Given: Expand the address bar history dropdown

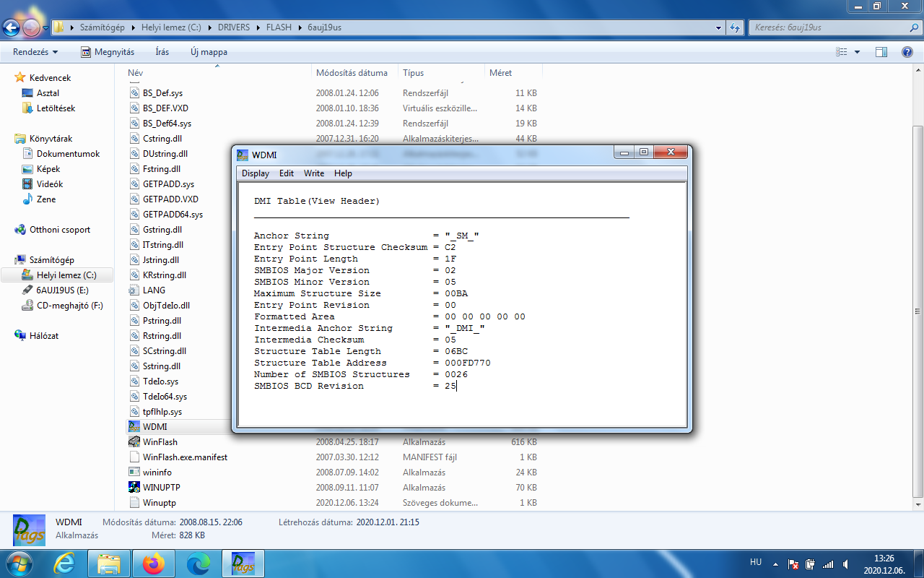Looking at the screenshot, I should coord(718,27).
